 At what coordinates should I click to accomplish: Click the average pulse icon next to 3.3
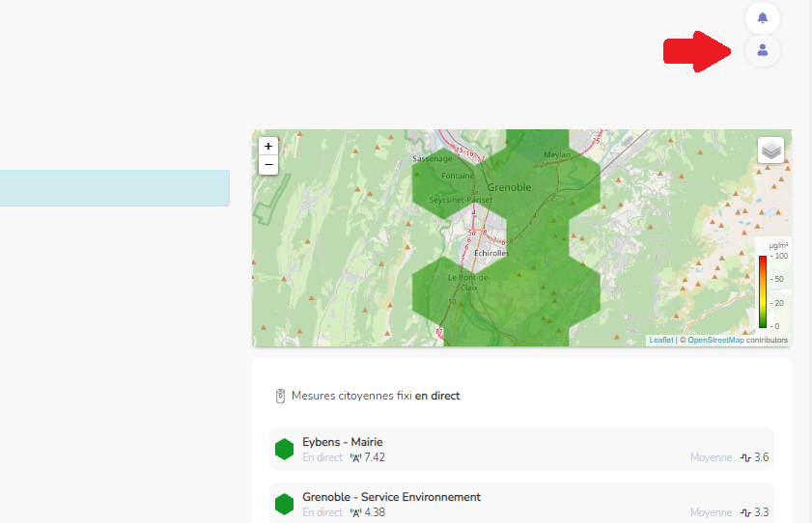point(745,512)
